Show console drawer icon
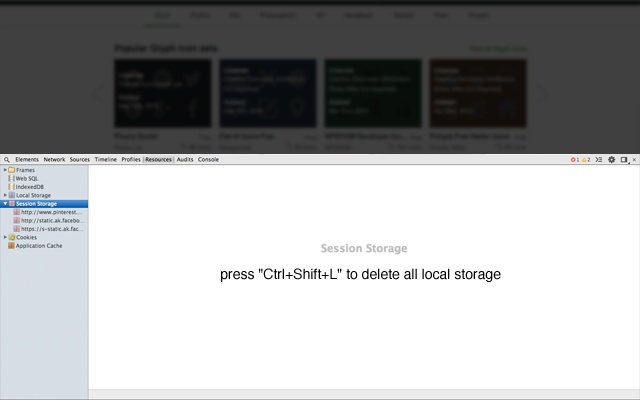The image size is (640, 400). pyautogui.click(x=599, y=160)
